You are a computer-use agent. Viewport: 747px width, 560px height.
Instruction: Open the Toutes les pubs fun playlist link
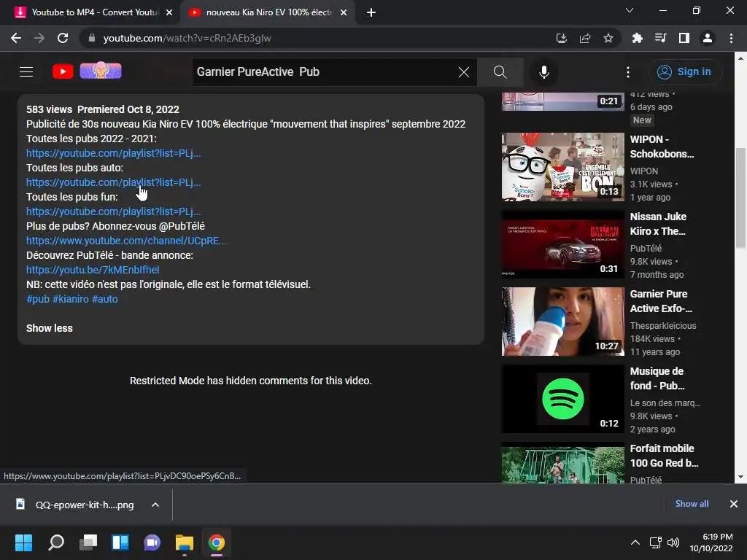pos(113,211)
